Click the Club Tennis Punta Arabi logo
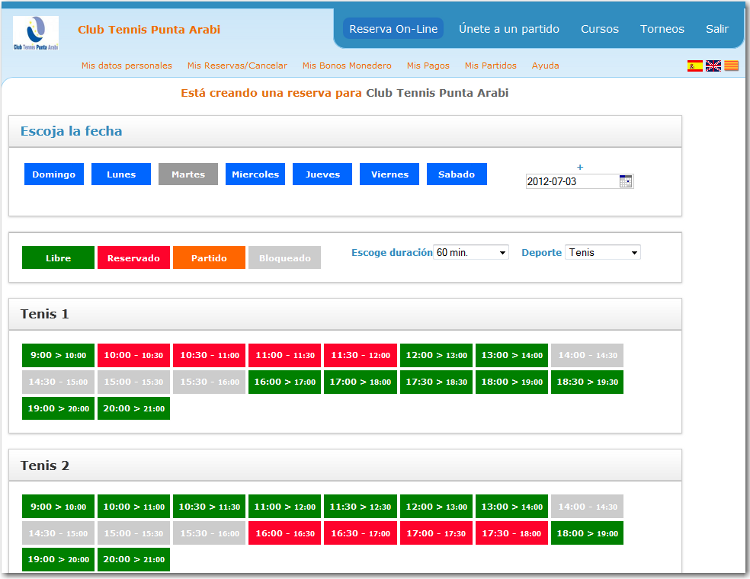 tap(36, 33)
